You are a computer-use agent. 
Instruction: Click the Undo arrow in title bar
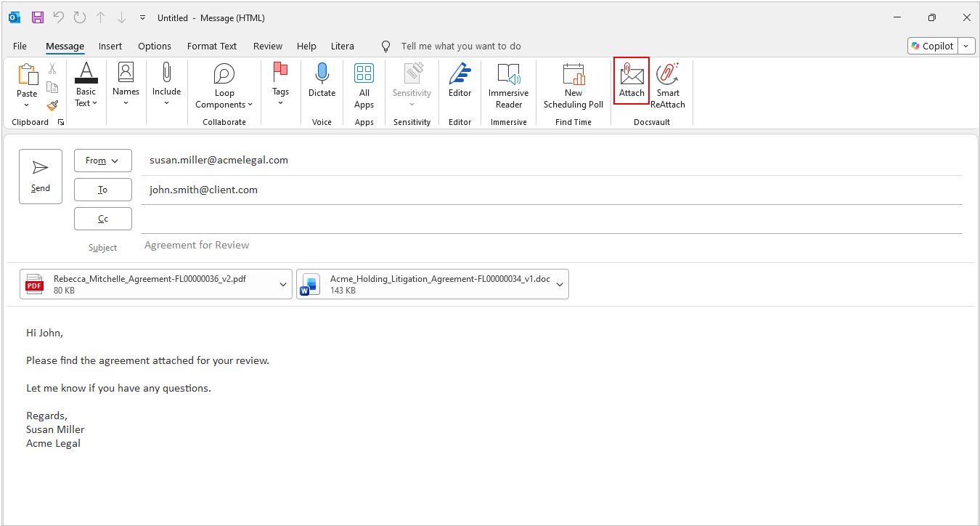pos(59,17)
